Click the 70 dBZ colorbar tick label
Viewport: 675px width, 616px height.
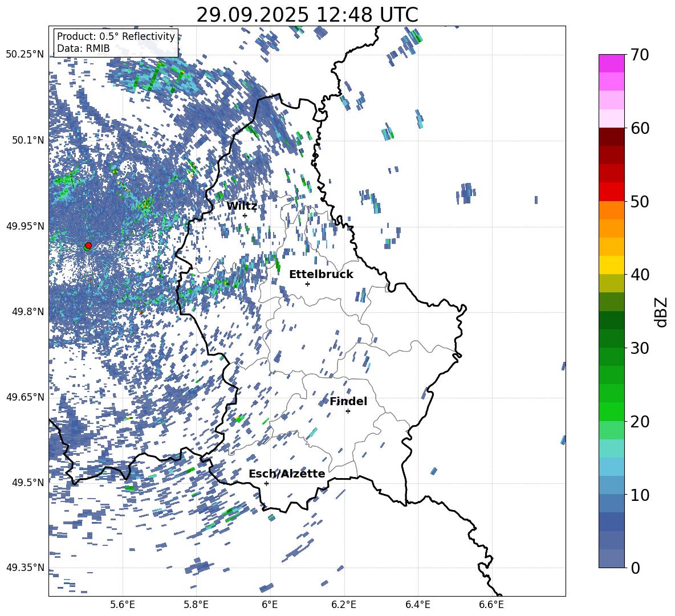[640, 55]
